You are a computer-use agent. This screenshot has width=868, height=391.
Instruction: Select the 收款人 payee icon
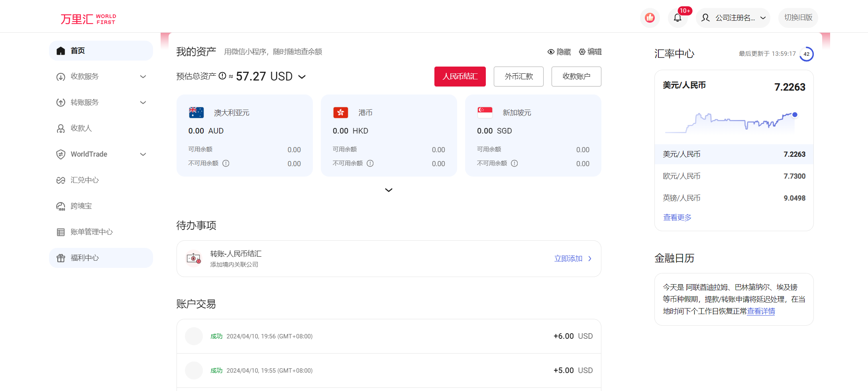coord(61,128)
